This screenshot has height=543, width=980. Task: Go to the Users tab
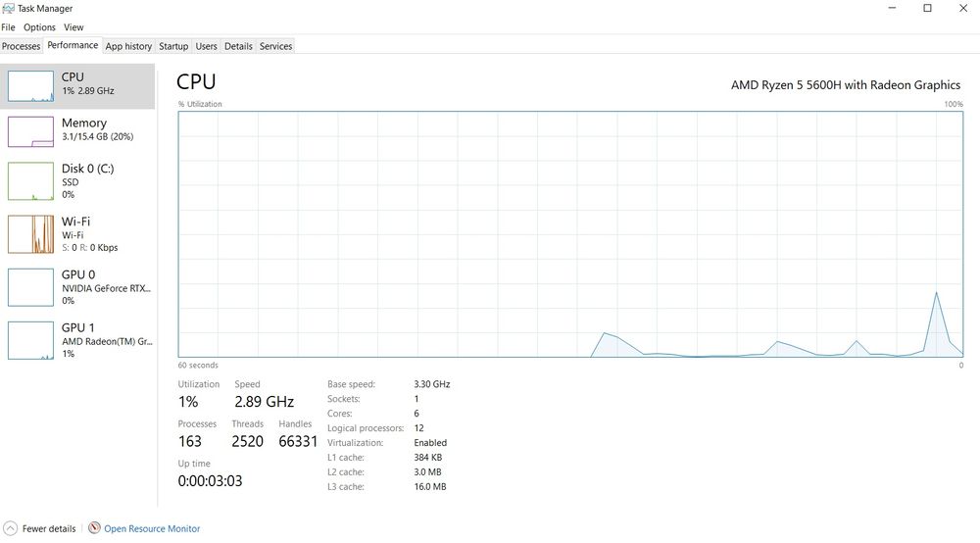[x=206, y=46]
